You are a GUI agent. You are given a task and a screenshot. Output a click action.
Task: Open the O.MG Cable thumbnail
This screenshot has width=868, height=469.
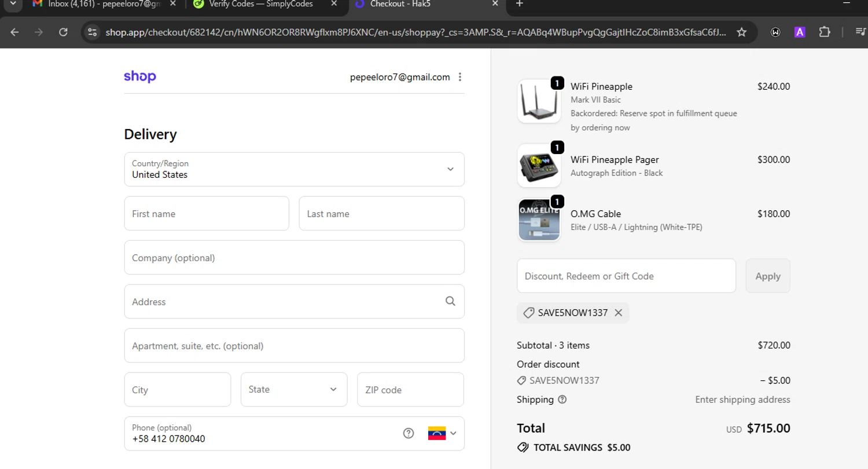point(539,219)
